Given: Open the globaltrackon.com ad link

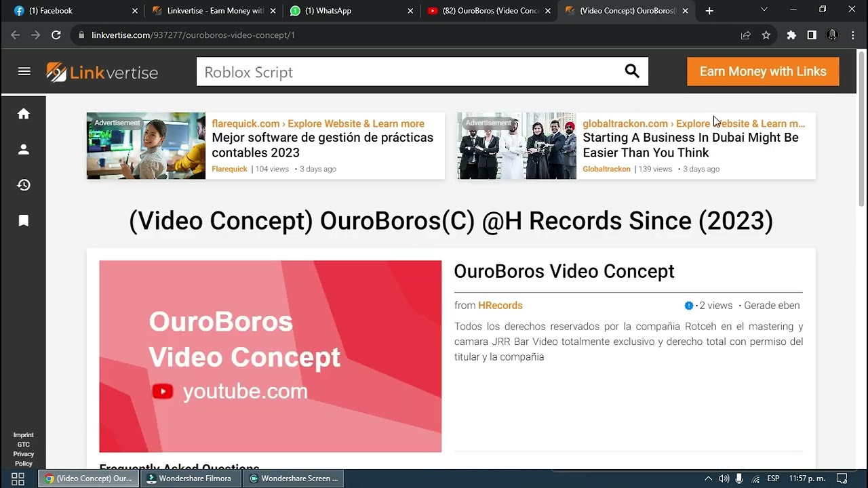Looking at the screenshot, I should tap(694, 123).
